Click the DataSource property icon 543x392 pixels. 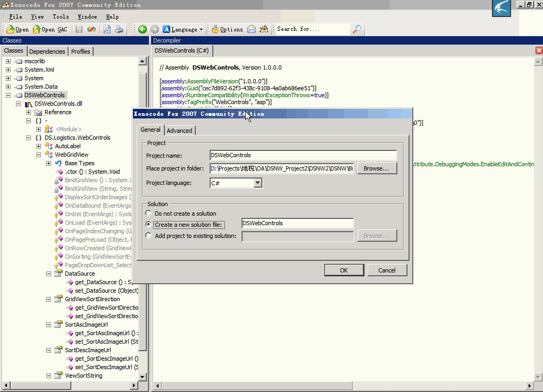59,274
